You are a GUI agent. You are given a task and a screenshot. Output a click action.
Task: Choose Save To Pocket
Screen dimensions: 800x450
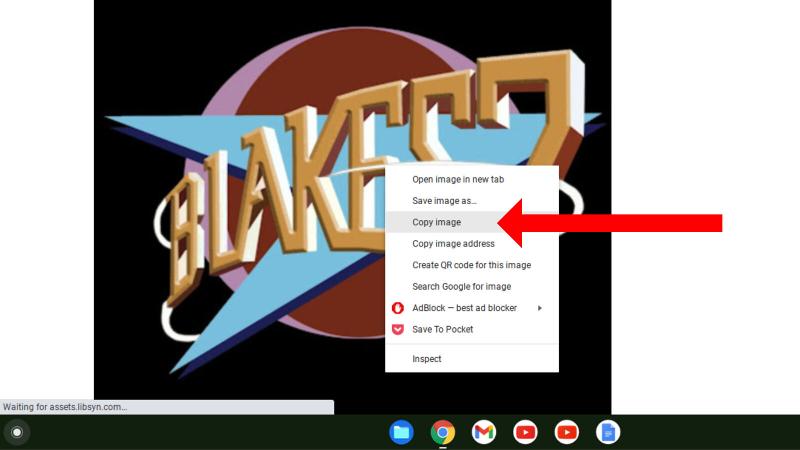[x=472, y=329]
